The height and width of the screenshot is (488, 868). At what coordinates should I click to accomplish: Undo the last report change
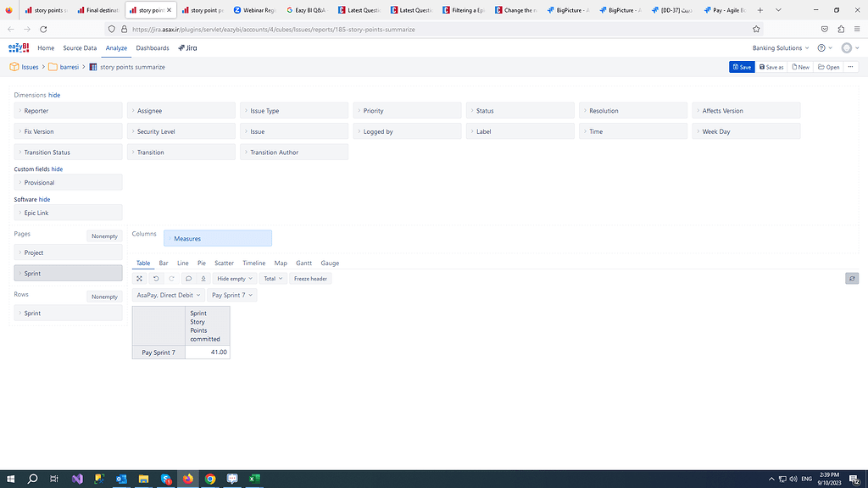click(x=157, y=278)
